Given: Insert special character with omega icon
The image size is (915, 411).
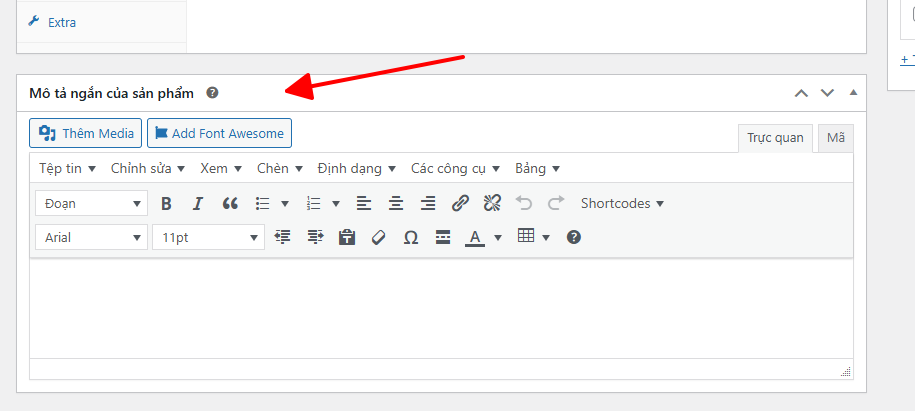Looking at the screenshot, I should (x=410, y=238).
